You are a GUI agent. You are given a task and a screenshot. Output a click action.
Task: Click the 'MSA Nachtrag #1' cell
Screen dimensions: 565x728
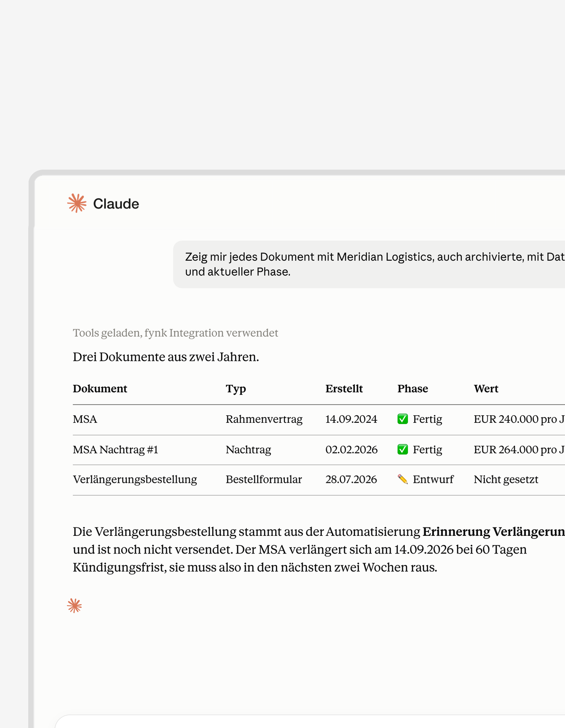(115, 450)
